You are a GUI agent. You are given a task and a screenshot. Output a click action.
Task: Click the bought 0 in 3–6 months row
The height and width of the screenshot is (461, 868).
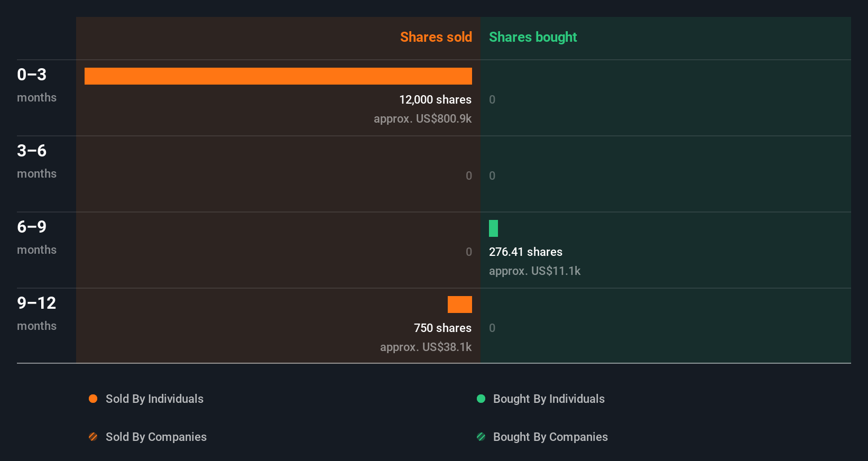[492, 176]
